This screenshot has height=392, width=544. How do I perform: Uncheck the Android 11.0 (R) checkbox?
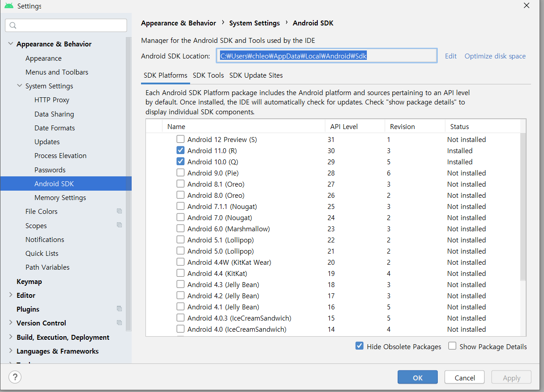(180, 150)
